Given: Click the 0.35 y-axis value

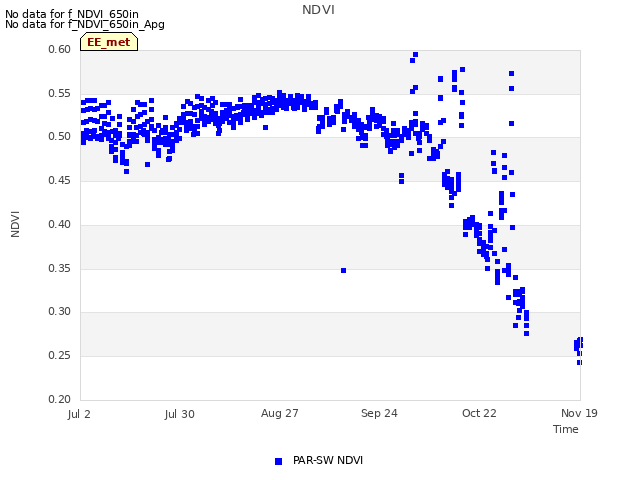Looking at the screenshot, I should point(60,269).
